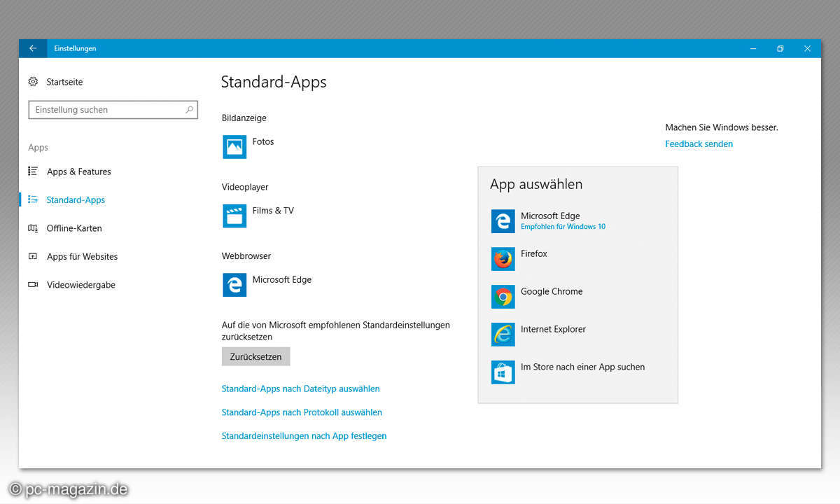Focus the Einstellung suchen search field
The width and height of the screenshot is (840, 504).
[113, 110]
